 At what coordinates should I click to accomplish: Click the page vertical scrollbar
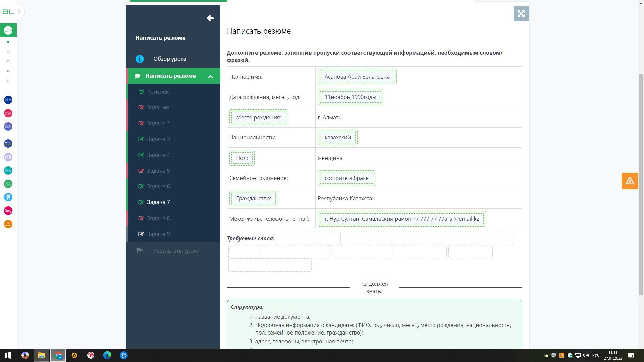[641, 184]
